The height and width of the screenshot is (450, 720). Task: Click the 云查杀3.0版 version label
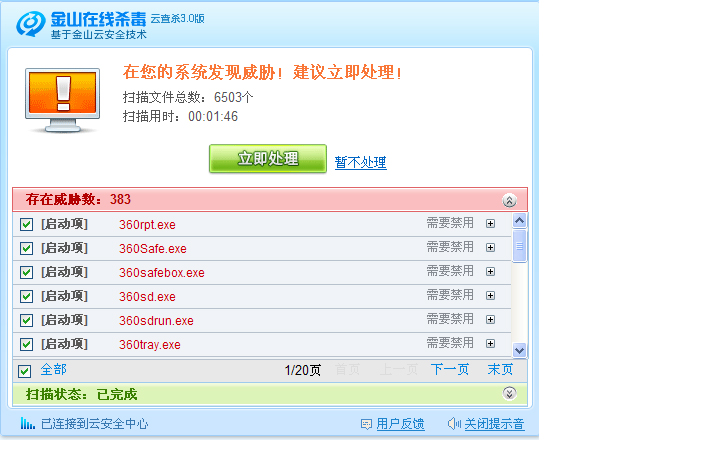click(x=178, y=19)
